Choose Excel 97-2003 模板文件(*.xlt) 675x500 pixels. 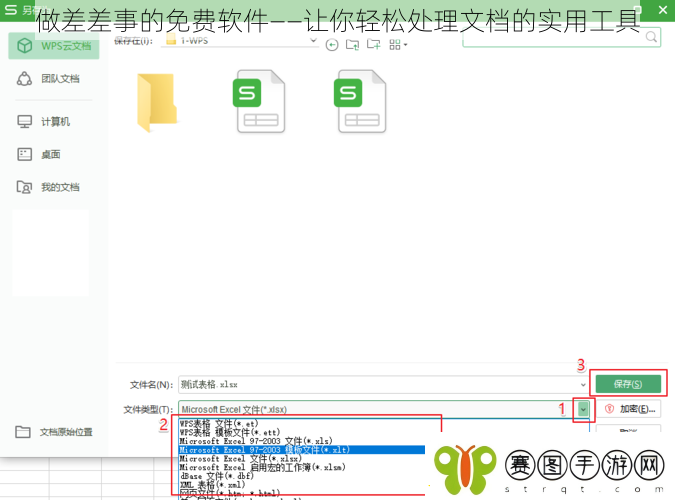302,450
